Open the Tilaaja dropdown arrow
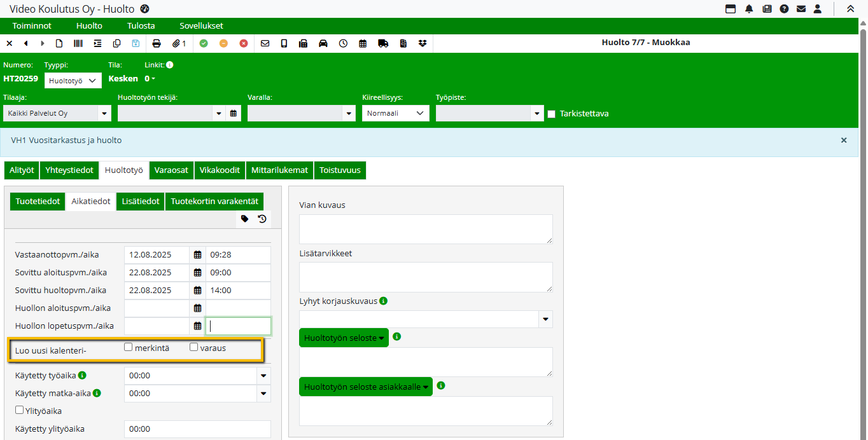Image resolution: width=868 pixels, height=440 pixels. 104,114
